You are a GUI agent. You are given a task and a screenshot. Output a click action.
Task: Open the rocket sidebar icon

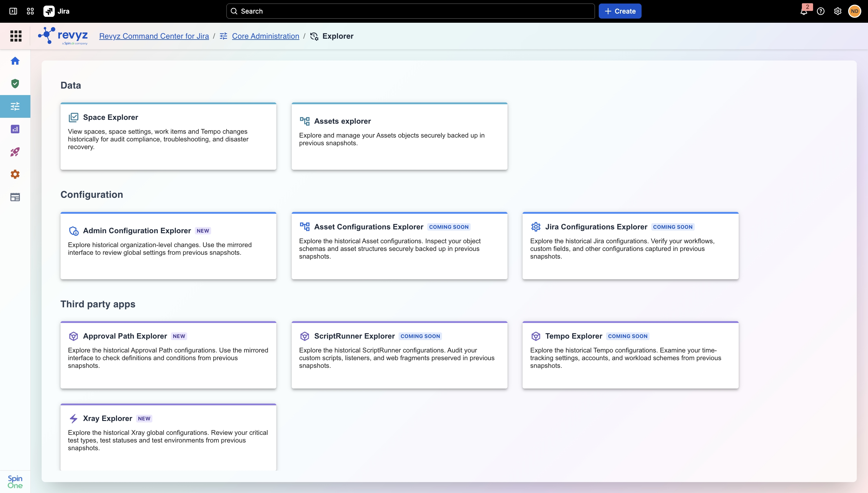tap(15, 152)
